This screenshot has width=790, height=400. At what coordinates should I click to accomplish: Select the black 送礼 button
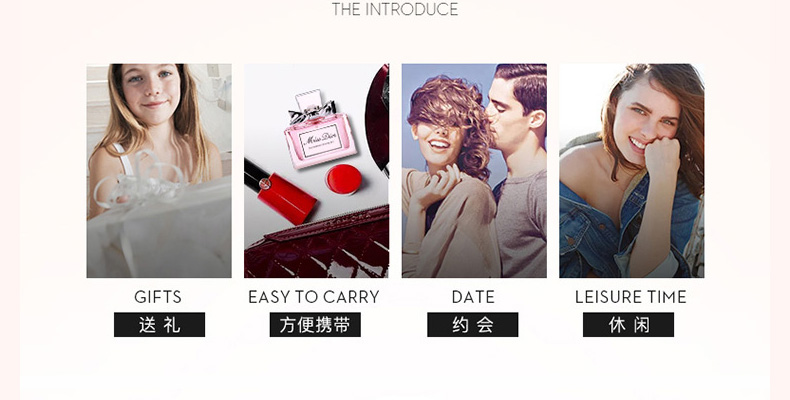coord(159,324)
